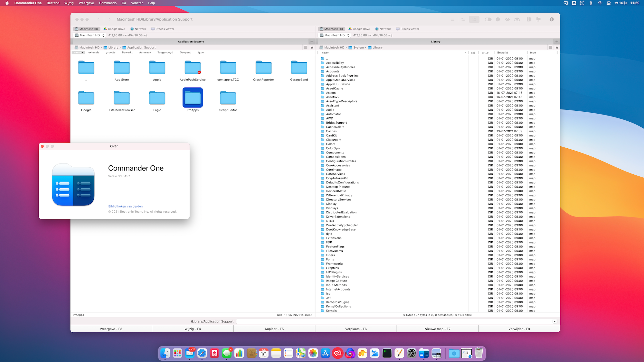The height and width of the screenshot is (362, 644).
Task: Click the Kopieer - F5 button
Action: [x=274, y=329]
